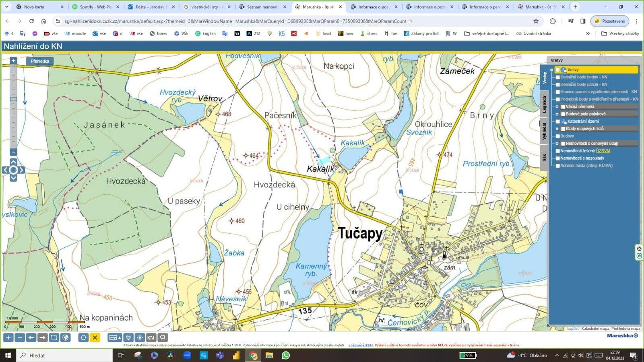Click the zoom-in plus button in bottom toolbar
Screen dimensions: 644x362
coord(8,337)
